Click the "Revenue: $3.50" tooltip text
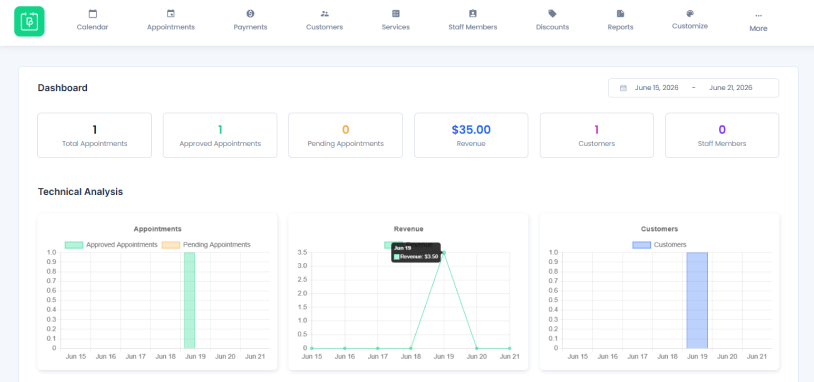The image size is (814, 382). point(419,257)
